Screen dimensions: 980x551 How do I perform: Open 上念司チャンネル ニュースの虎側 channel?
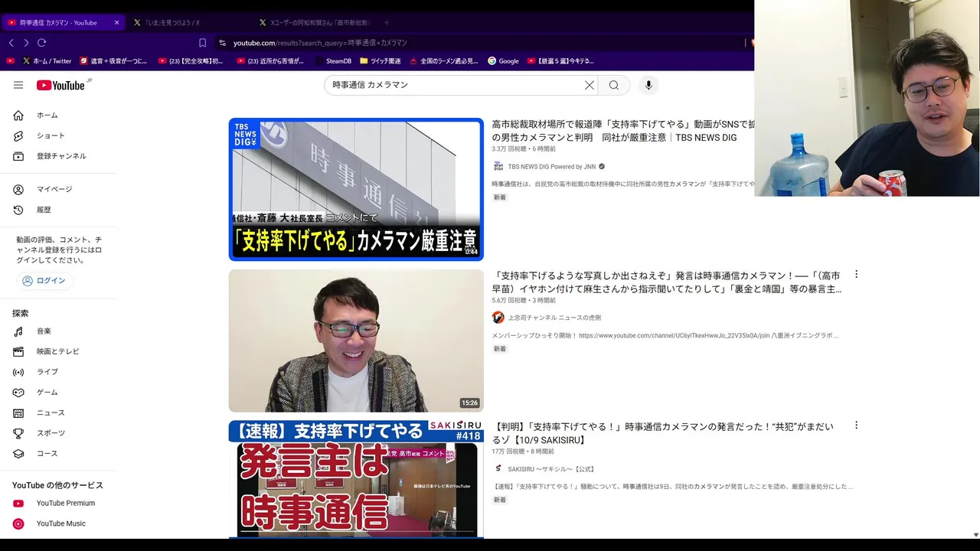click(554, 318)
